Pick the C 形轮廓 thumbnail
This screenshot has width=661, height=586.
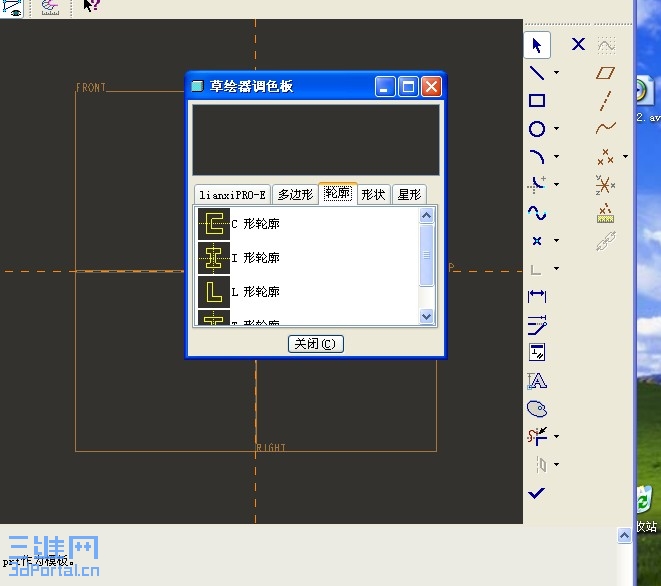[x=214, y=224]
